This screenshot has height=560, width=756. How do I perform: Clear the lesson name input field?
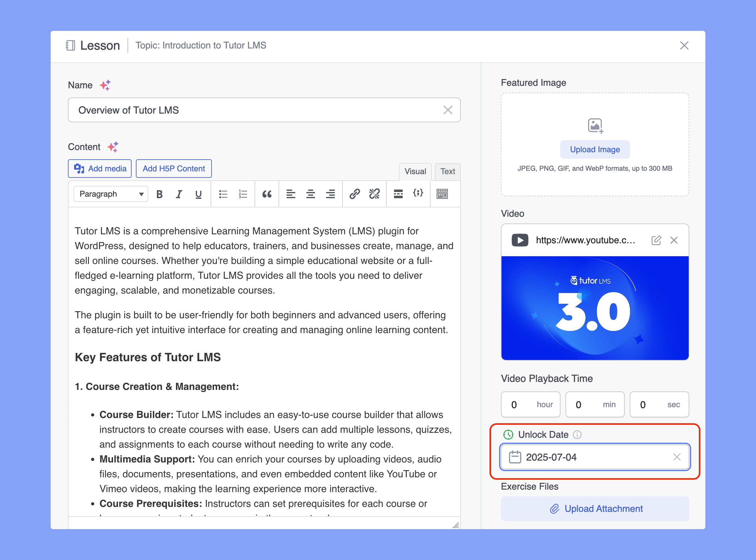click(448, 110)
